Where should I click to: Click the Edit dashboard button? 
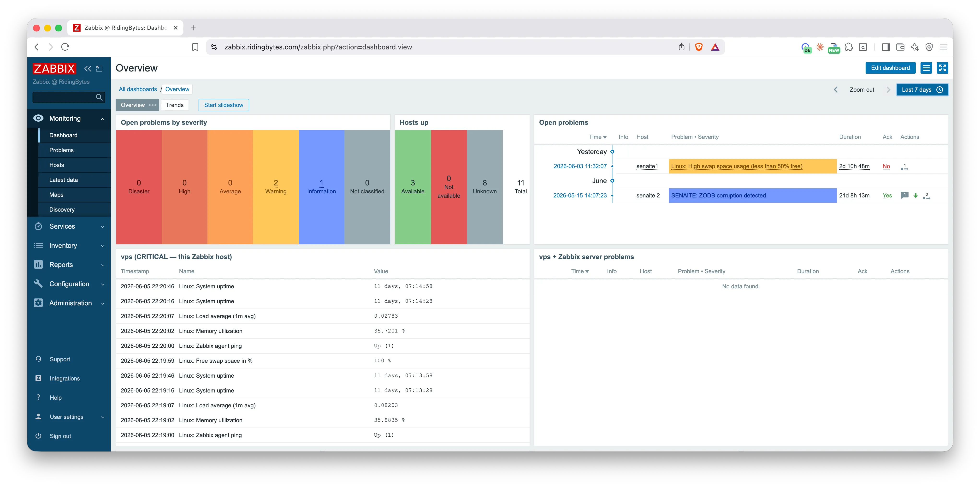tap(890, 68)
